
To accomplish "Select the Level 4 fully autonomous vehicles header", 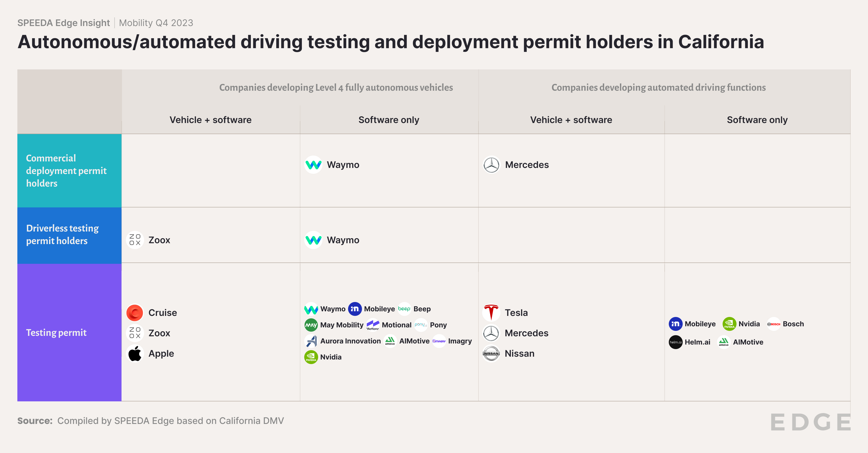I will [336, 88].
